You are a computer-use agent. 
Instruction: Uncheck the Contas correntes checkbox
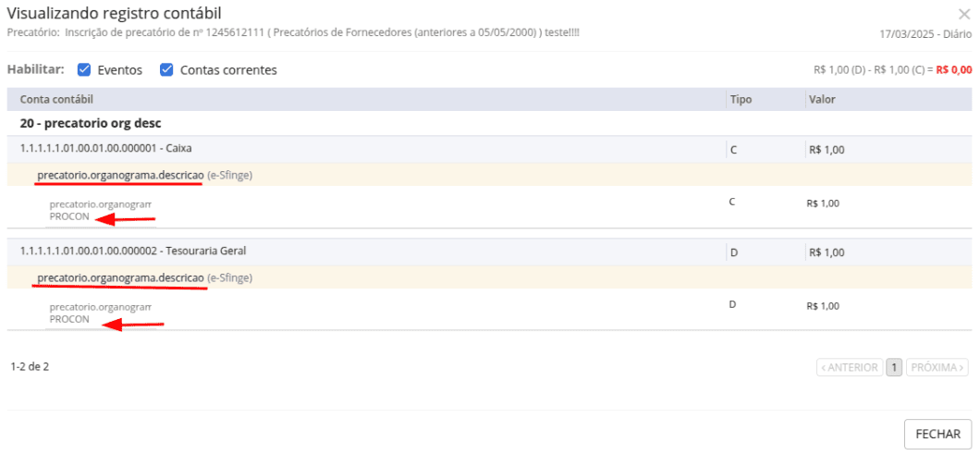(167, 69)
